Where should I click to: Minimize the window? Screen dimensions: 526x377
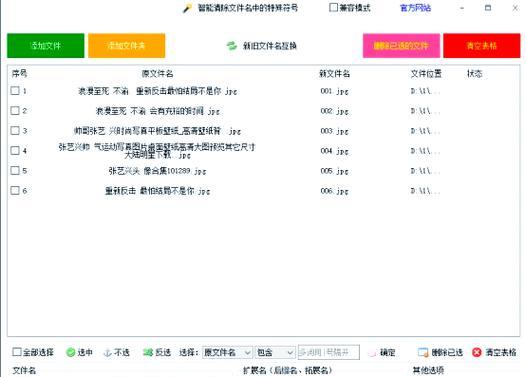click(x=462, y=8)
